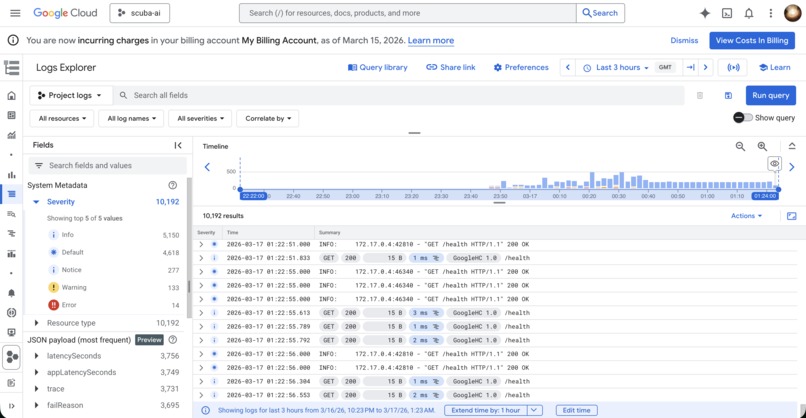Screen dimensions: 806x418
Task: Open the Learn panel
Action: click(775, 67)
